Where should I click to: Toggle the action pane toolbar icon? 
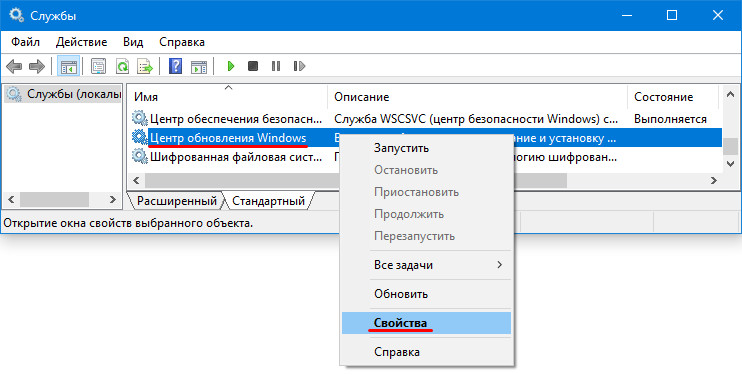tap(199, 66)
